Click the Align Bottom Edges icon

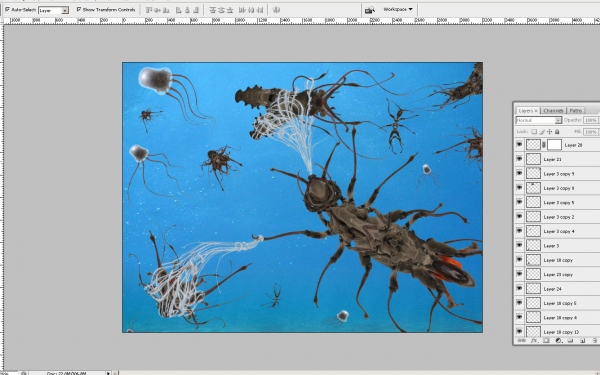click(166, 10)
